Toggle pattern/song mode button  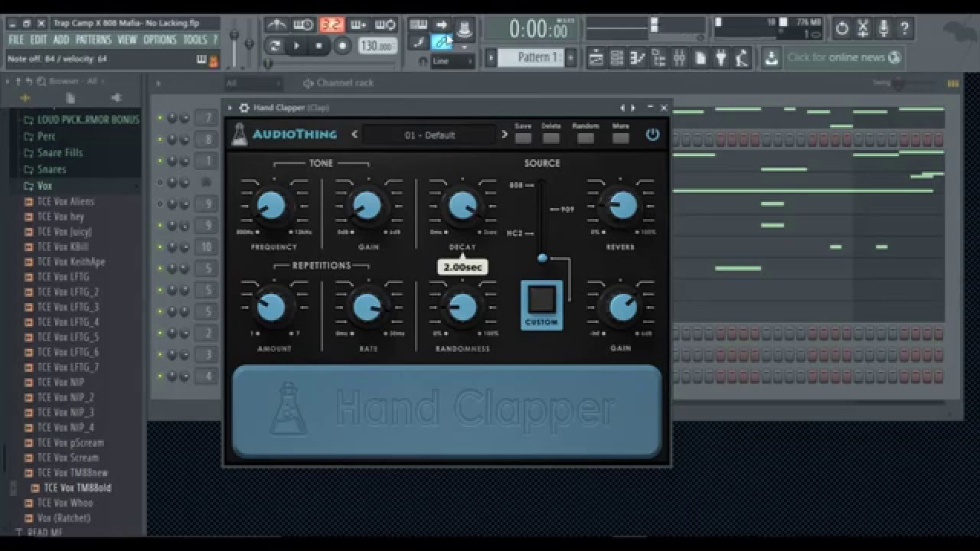pos(274,46)
